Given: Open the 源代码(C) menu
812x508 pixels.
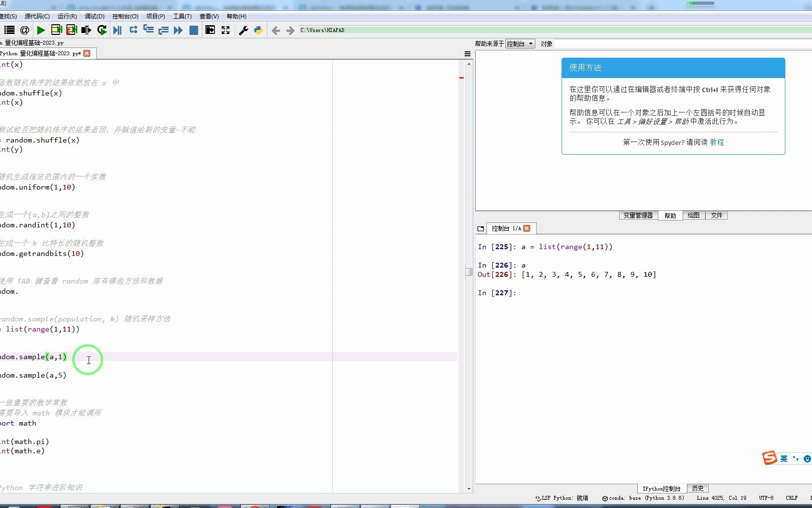Looking at the screenshot, I should (x=37, y=16).
